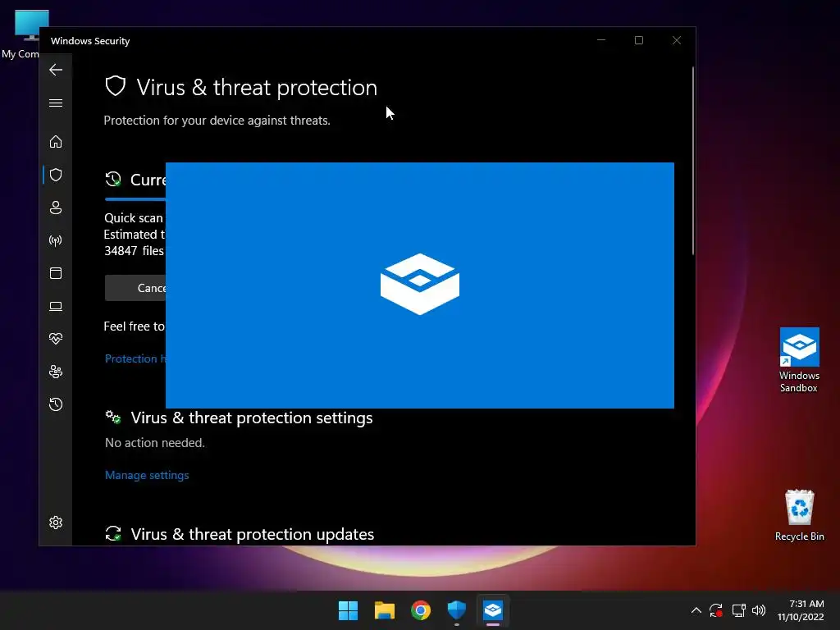Open the clock showing 7:31 AM
The width and height of the screenshot is (840, 630).
801,610
